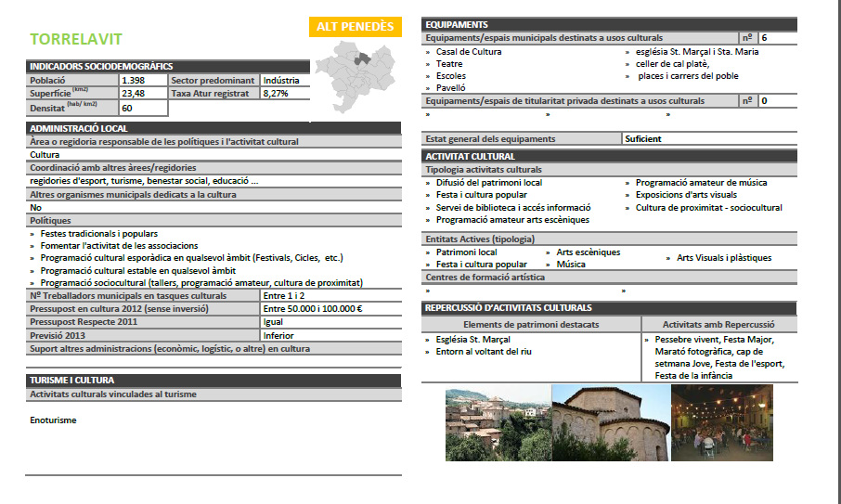Viewport: 841px width, 504px height.
Task: Click the Suficient status value
Action: 643,139
